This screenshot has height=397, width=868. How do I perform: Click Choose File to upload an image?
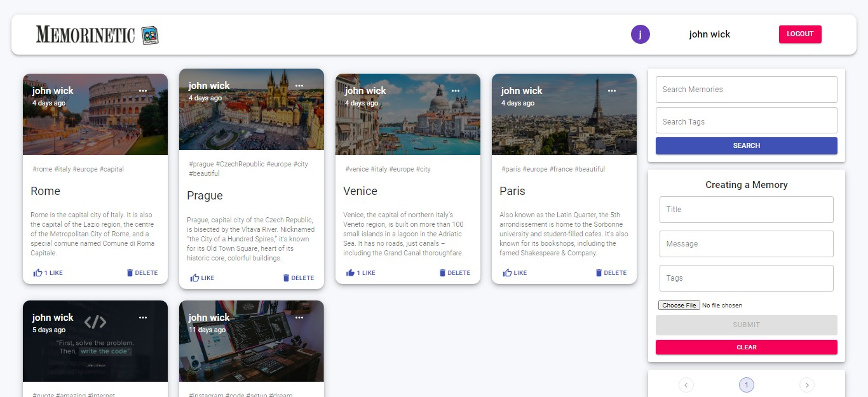[679, 306]
